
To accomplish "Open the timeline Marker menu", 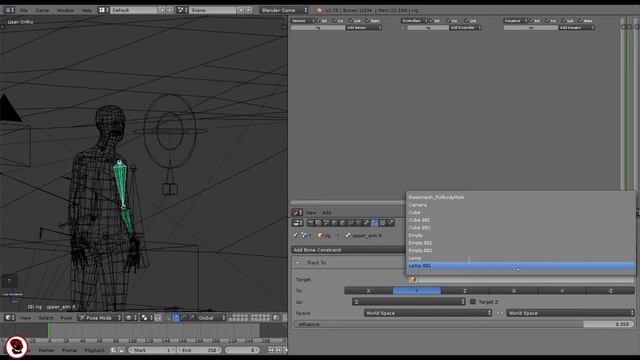I will [x=46, y=350].
